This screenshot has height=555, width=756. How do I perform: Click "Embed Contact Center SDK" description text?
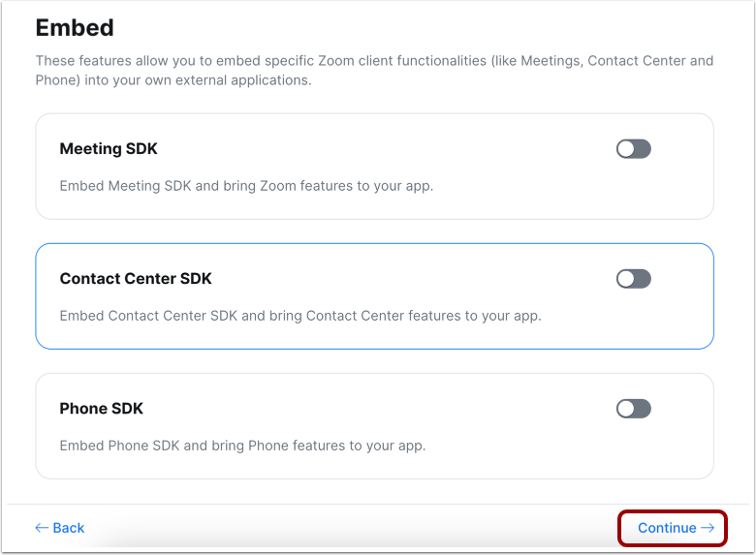[300, 316]
